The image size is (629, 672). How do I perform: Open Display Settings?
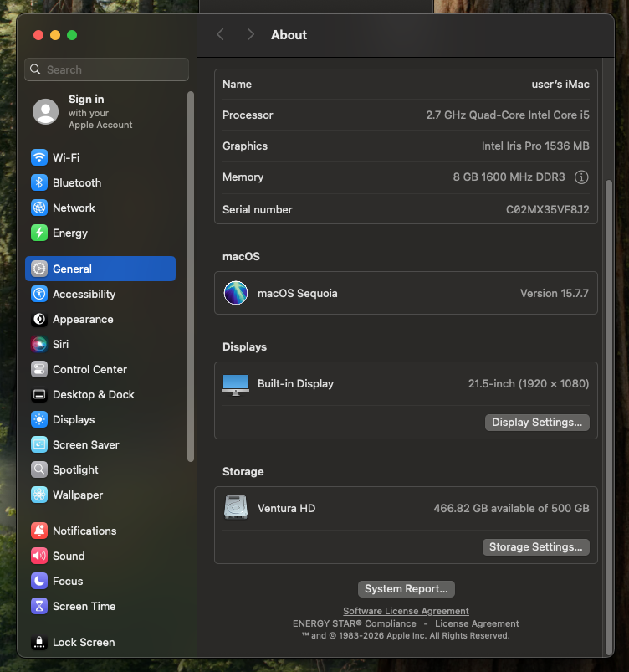click(537, 423)
